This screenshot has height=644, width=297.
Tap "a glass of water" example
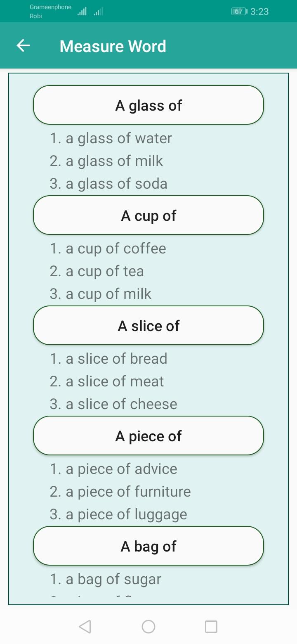point(111,138)
